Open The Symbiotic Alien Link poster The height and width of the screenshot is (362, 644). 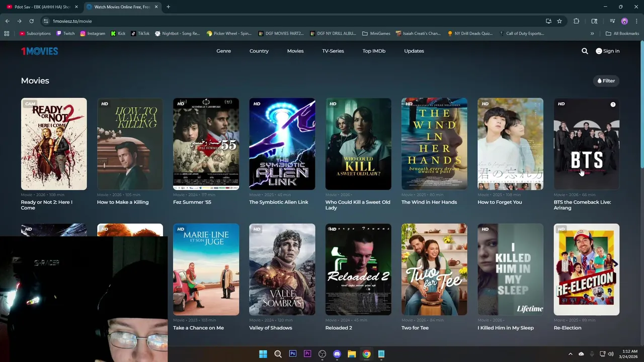[x=282, y=144]
